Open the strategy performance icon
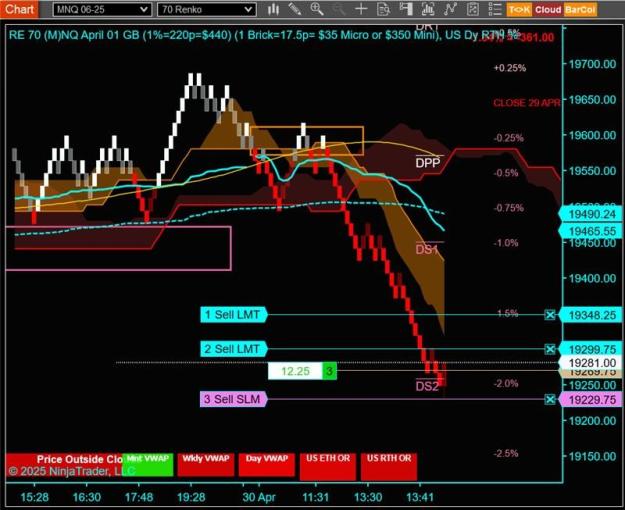Image resolution: width=625 pixels, height=510 pixels. [x=473, y=9]
